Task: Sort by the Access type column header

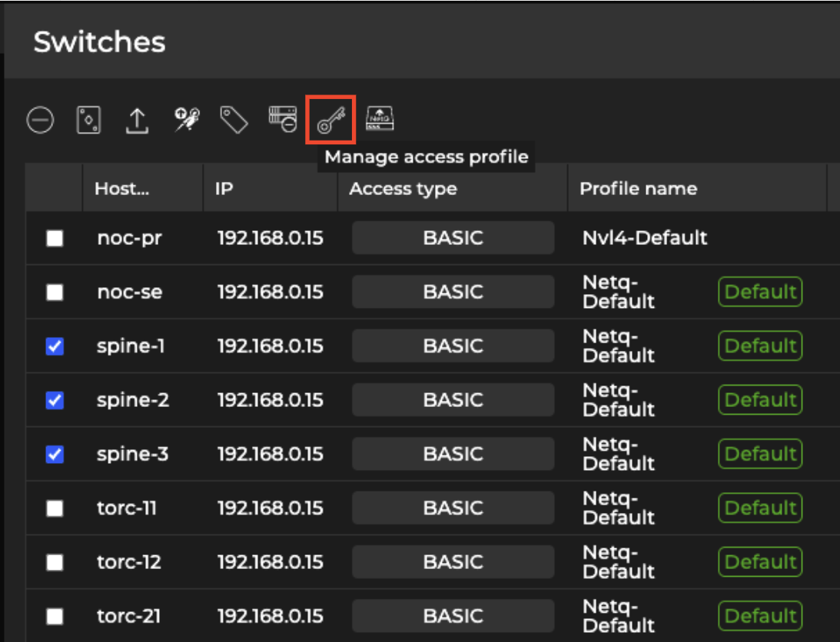Action: tap(403, 189)
